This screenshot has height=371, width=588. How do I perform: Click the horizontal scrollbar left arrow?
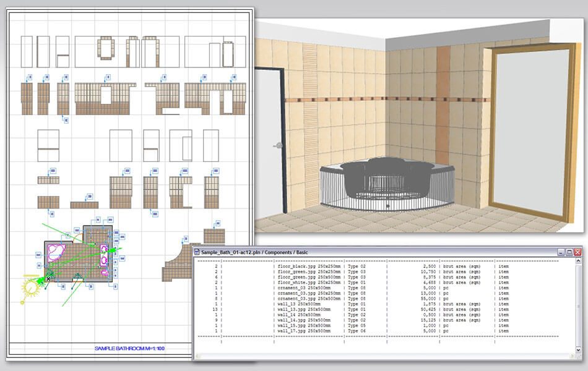(199, 355)
